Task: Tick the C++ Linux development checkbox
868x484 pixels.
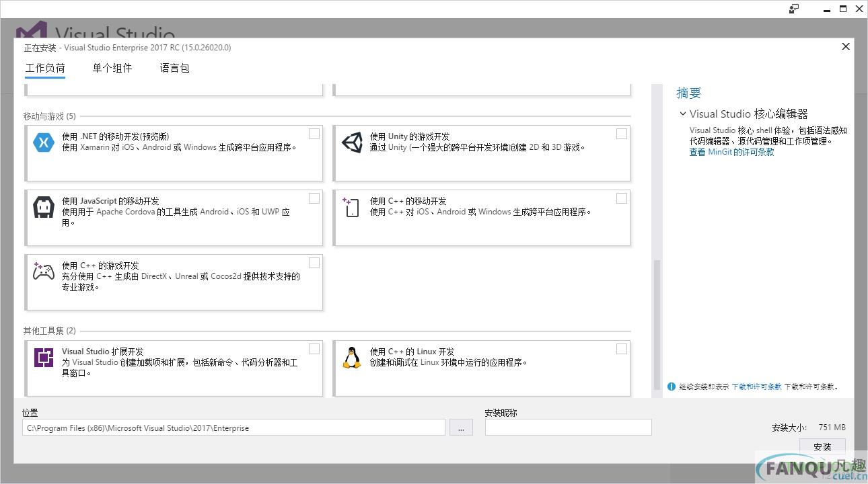Action: coord(622,349)
